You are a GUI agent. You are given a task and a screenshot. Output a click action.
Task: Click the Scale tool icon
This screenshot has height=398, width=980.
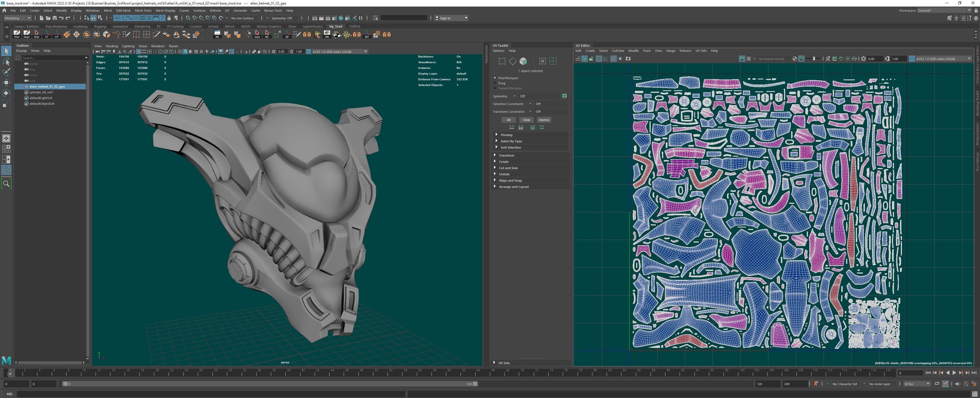point(6,104)
